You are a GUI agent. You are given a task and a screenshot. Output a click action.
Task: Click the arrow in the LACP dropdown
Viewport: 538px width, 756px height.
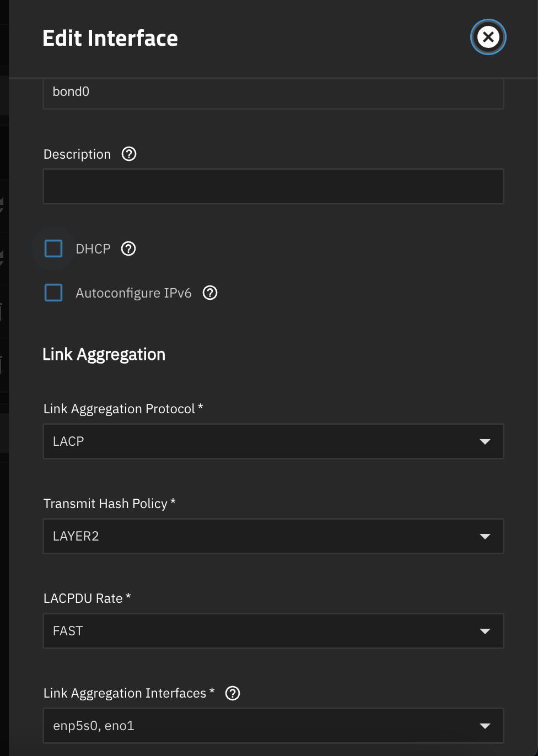click(485, 442)
